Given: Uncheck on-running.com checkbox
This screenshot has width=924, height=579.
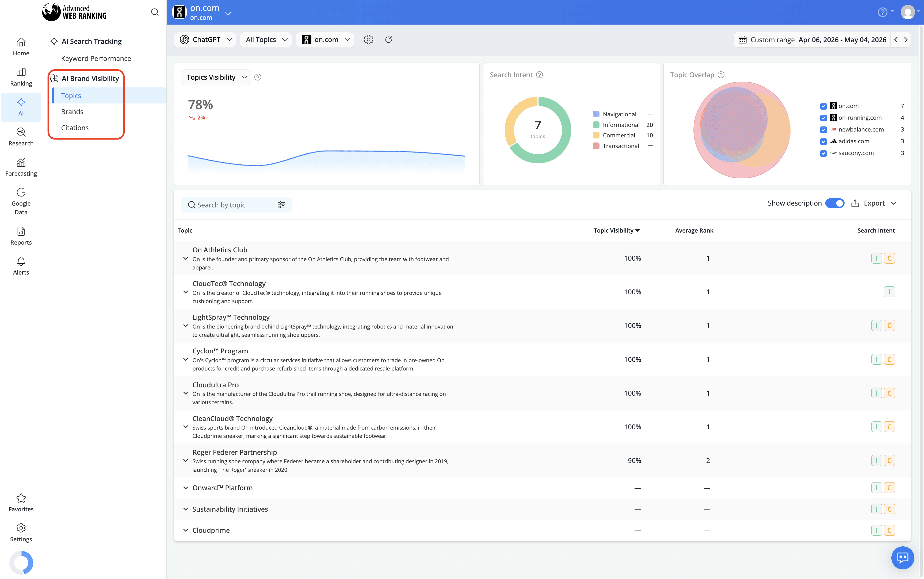Looking at the screenshot, I should [x=823, y=118].
